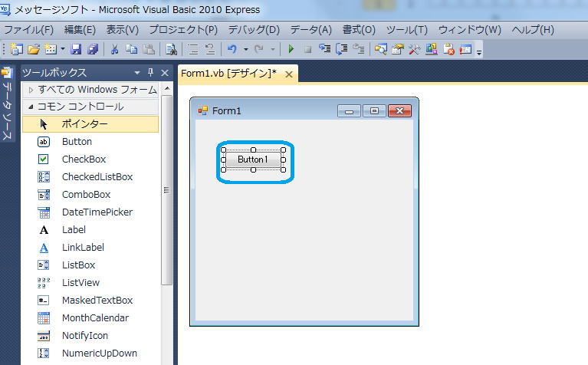Open the Error List toolbar icon
This screenshot has height=365, width=588.
(x=448, y=49)
